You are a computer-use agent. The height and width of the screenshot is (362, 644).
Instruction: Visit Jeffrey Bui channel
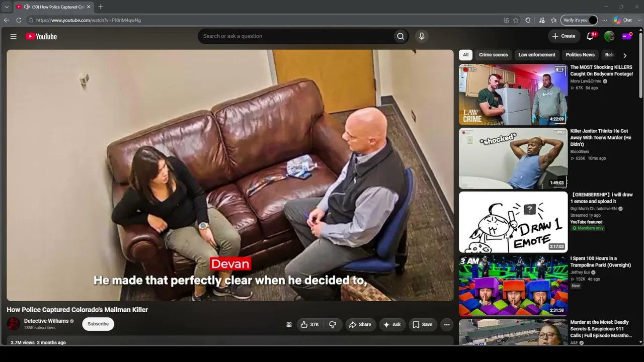click(x=580, y=273)
